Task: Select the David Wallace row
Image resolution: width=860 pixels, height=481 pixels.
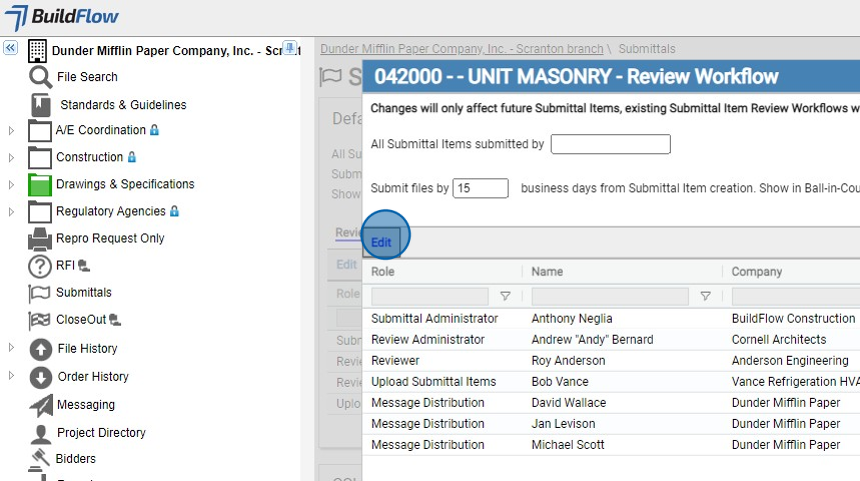Action: tap(611, 403)
